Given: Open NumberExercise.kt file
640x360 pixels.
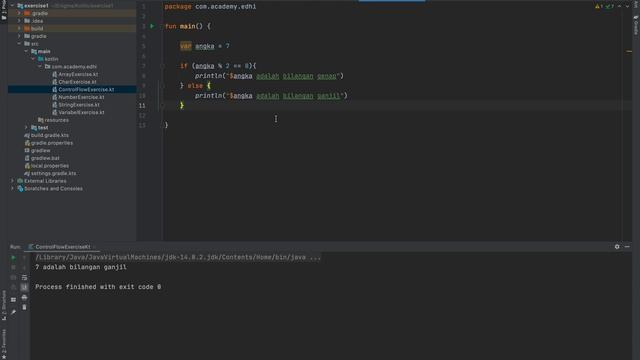Looking at the screenshot, I should tap(81, 97).
